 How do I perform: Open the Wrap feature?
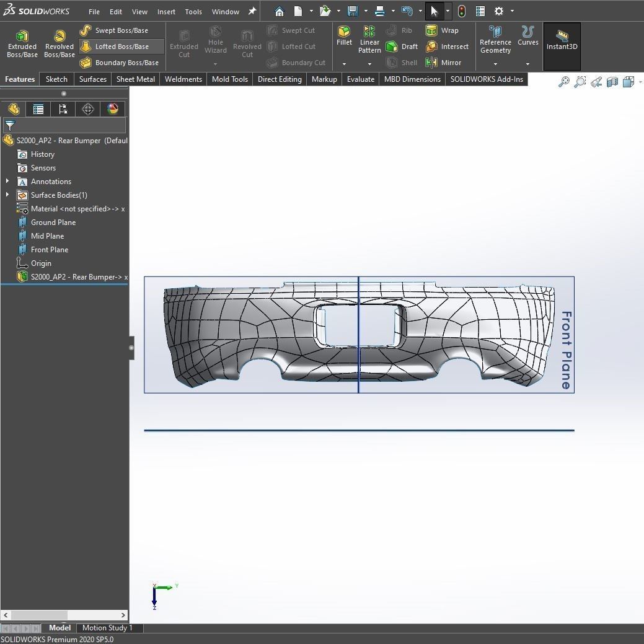pos(442,30)
